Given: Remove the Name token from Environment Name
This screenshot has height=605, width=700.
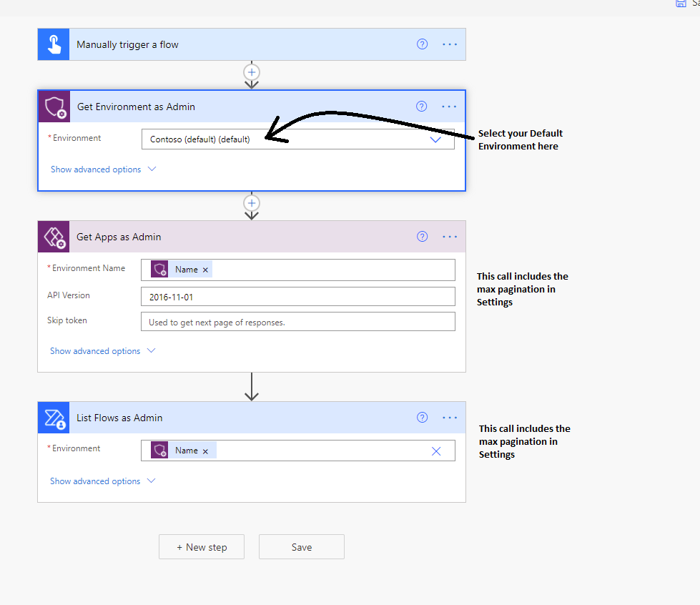Looking at the screenshot, I should [206, 269].
